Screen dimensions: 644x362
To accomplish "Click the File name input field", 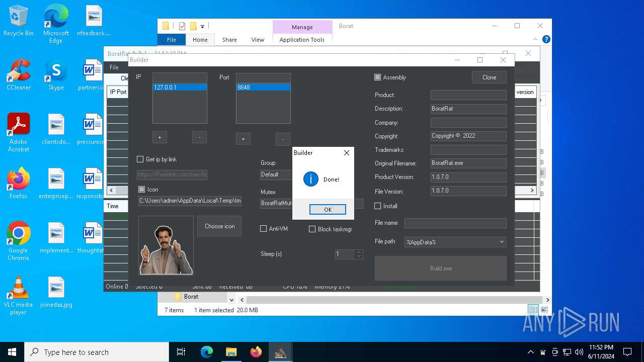I will (x=455, y=223).
